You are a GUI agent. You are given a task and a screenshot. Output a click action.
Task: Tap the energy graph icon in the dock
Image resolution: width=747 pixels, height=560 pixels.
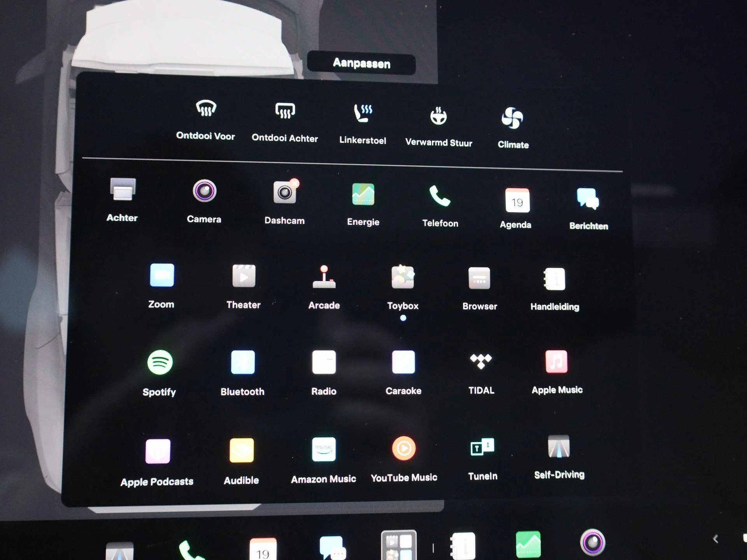[x=528, y=544]
